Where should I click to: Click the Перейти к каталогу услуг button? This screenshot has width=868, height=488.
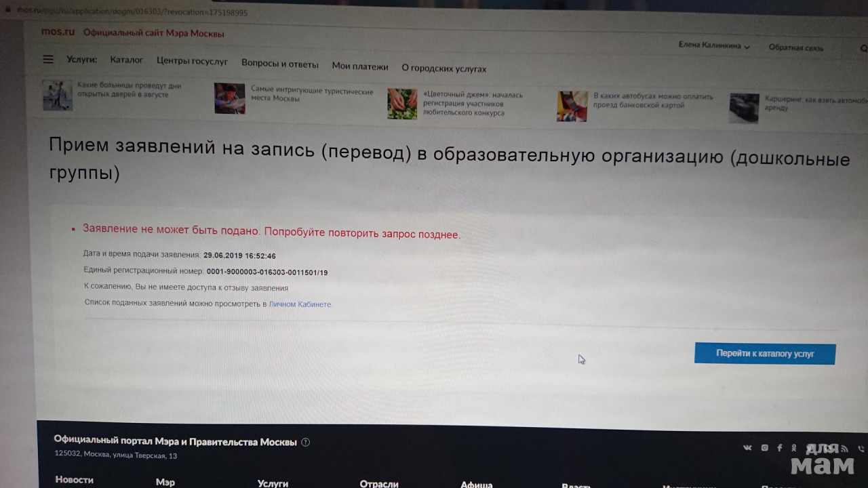pos(764,354)
